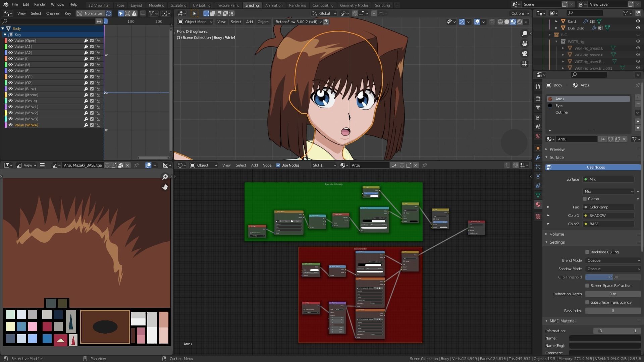Remove material slot with minus button
The image size is (644, 362).
[x=638, y=104]
